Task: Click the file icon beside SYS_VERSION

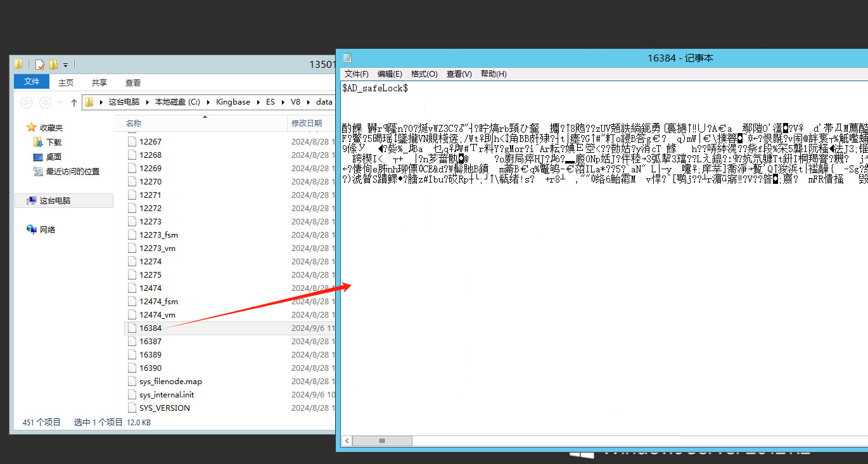Action: pos(132,408)
